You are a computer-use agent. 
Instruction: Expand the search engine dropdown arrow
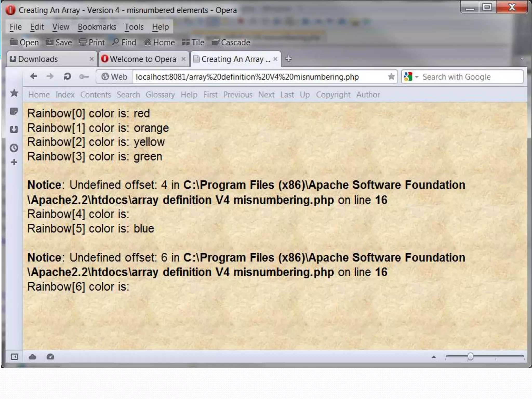point(417,77)
